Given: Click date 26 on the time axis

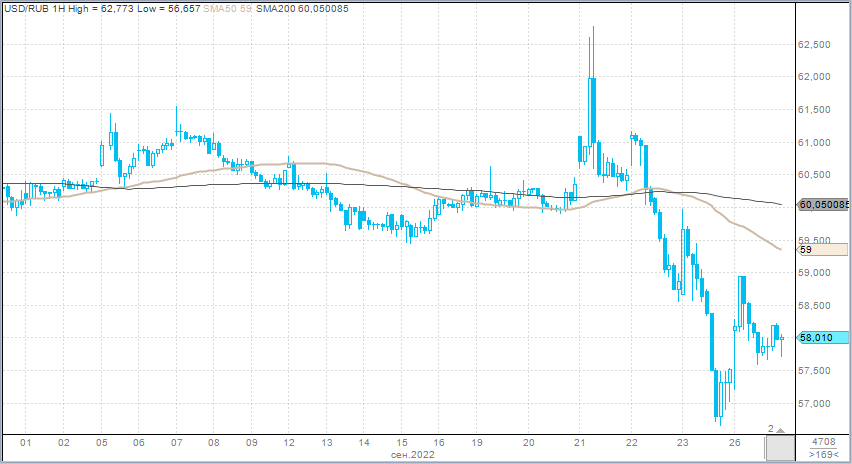Looking at the screenshot, I should (734, 442).
